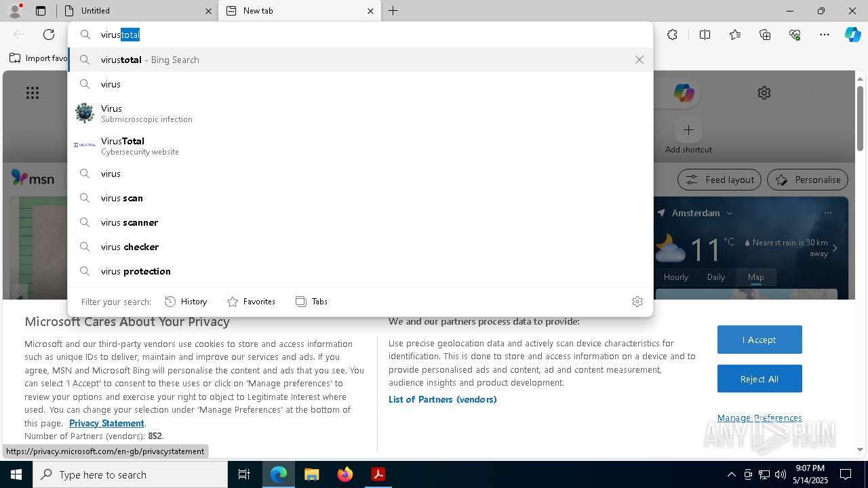Choose the 'virus protection' suggestion
The width and height of the screenshot is (868, 488).
click(x=361, y=271)
